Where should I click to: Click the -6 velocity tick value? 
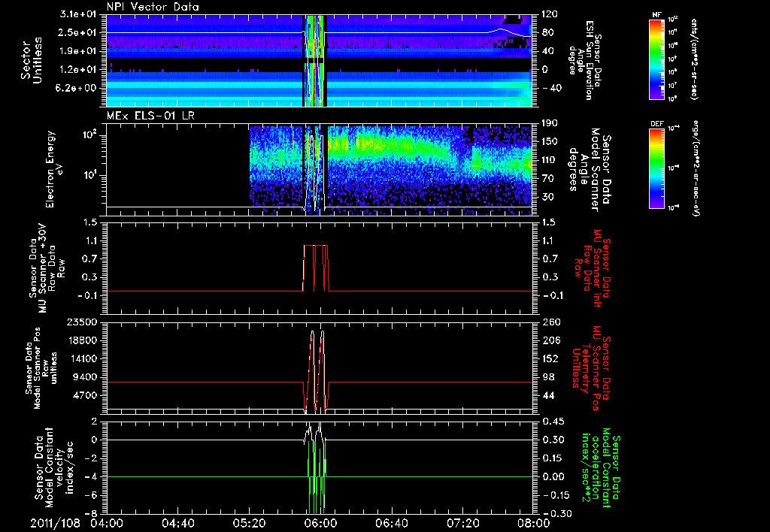point(90,495)
